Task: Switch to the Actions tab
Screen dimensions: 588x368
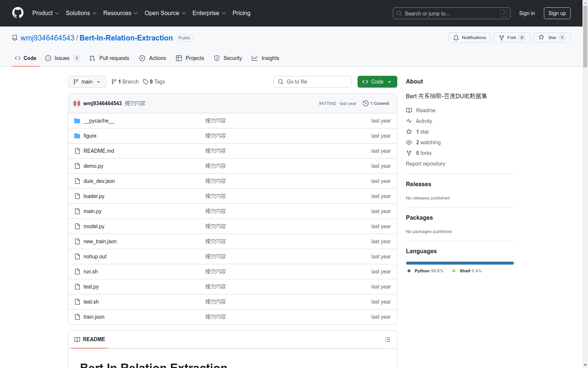Action: (153, 58)
